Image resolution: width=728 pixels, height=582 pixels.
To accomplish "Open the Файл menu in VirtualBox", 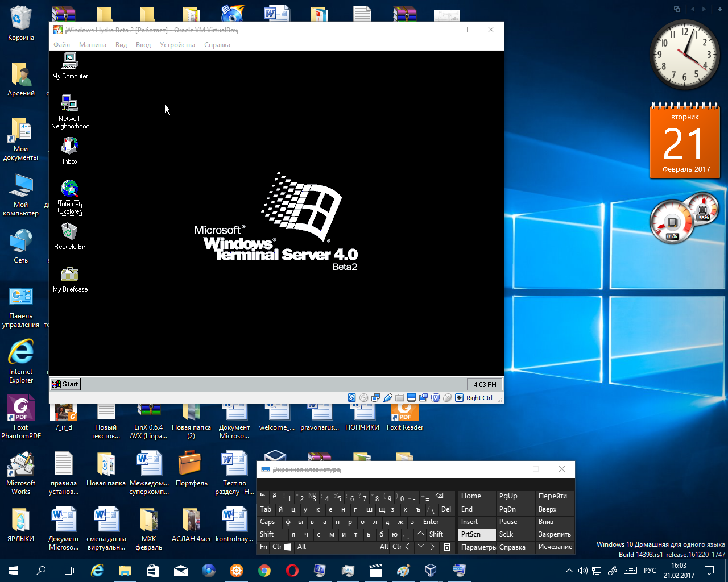I will click(62, 45).
